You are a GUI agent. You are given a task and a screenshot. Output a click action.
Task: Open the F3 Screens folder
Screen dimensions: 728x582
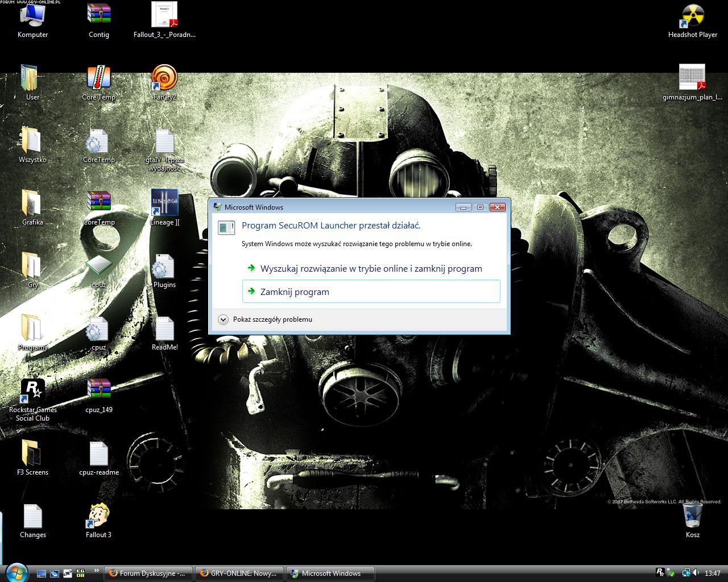tap(32, 458)
